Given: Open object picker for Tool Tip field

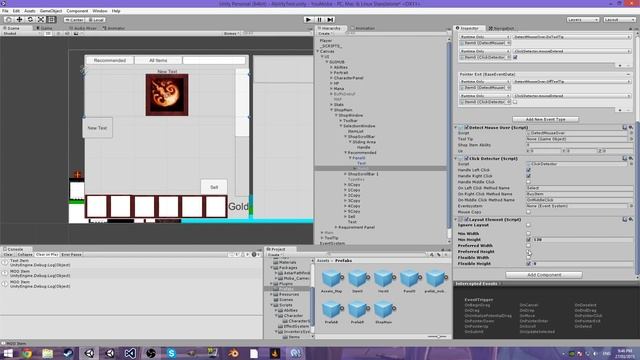Looking at the screenshot, I should (x=631, y=139).
